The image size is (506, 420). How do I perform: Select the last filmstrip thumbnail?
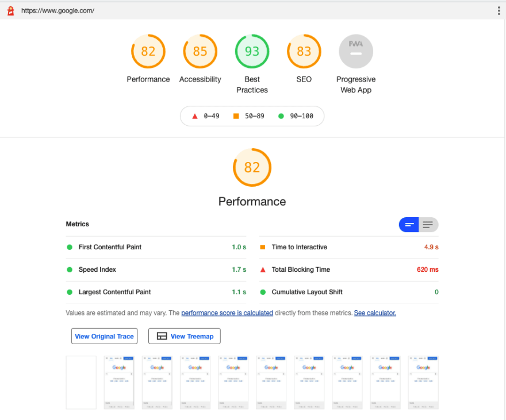pyautogui.click(x=423, y=383)
